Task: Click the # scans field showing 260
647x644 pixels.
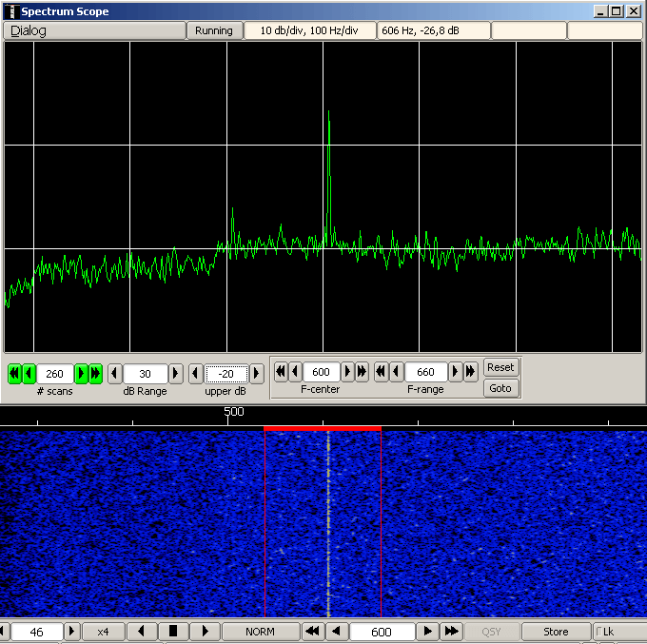Action: (55, 374)
